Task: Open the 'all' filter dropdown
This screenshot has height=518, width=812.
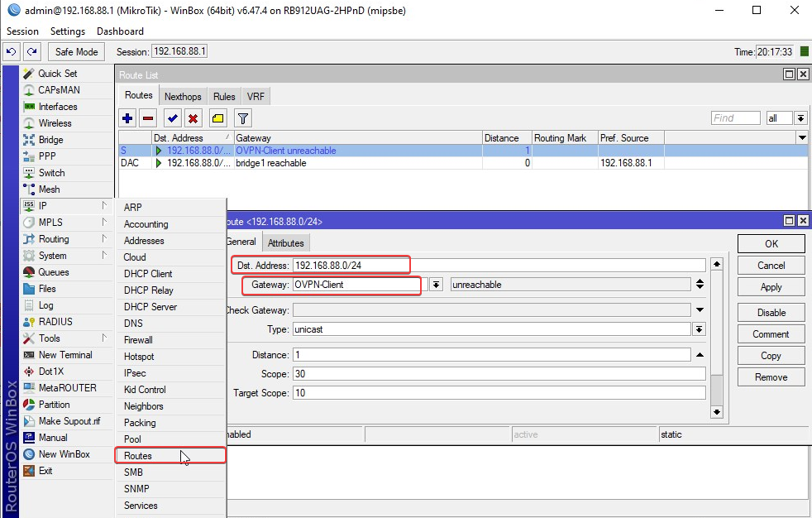Action: 800,118
